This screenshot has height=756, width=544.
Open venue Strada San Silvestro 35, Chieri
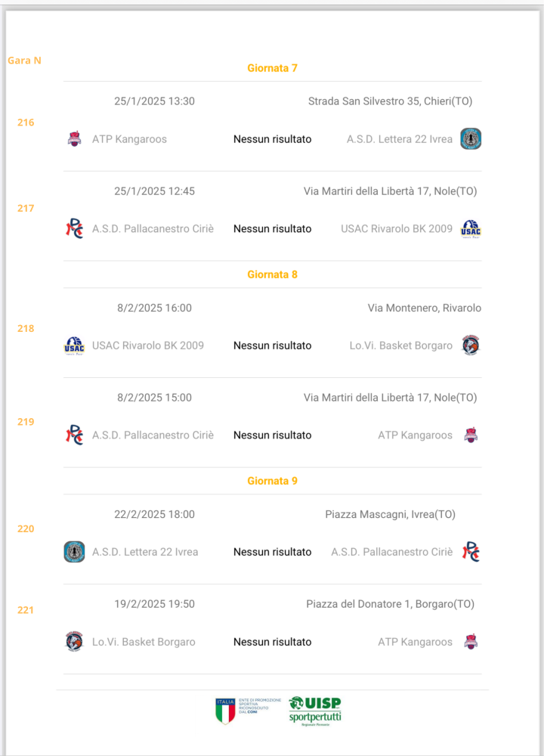point(391,101)
